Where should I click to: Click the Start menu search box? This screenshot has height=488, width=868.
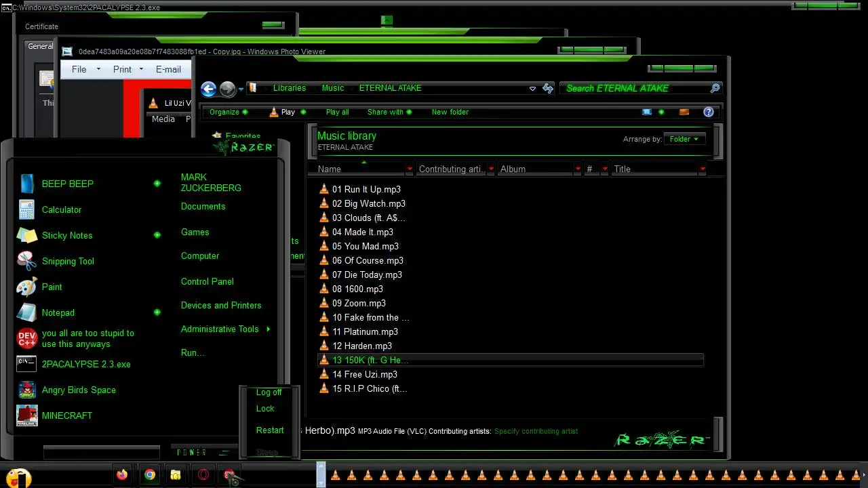coord(102,452)
